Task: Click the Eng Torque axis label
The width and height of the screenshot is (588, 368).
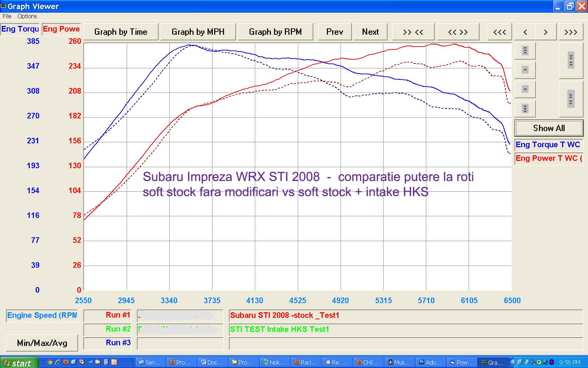Action: tap(20, 29)
